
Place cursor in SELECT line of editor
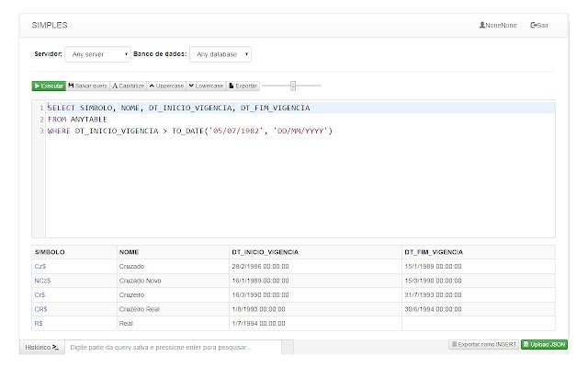300,108
